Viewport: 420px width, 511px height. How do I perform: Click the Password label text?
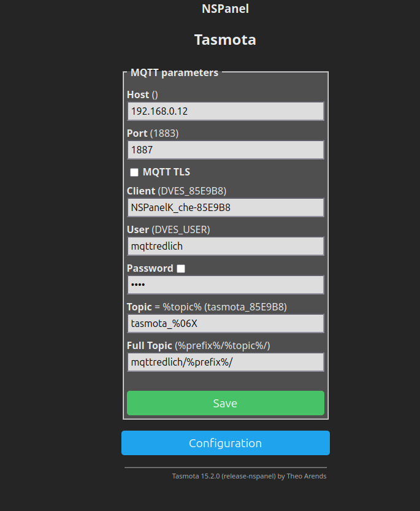(150, 268)
